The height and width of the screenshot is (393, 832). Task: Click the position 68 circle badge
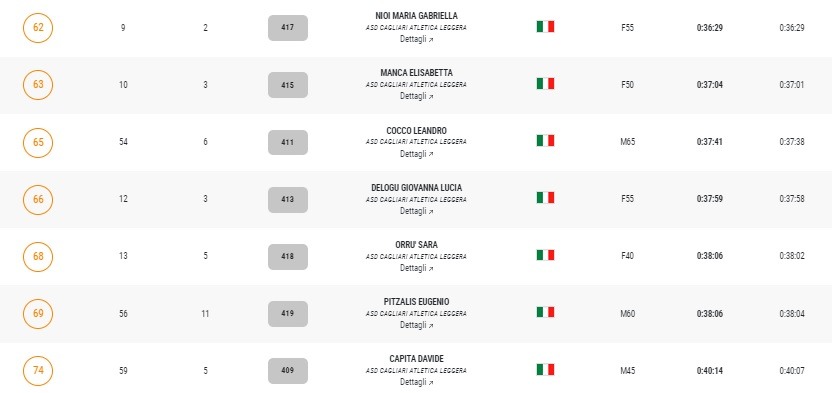38,256
